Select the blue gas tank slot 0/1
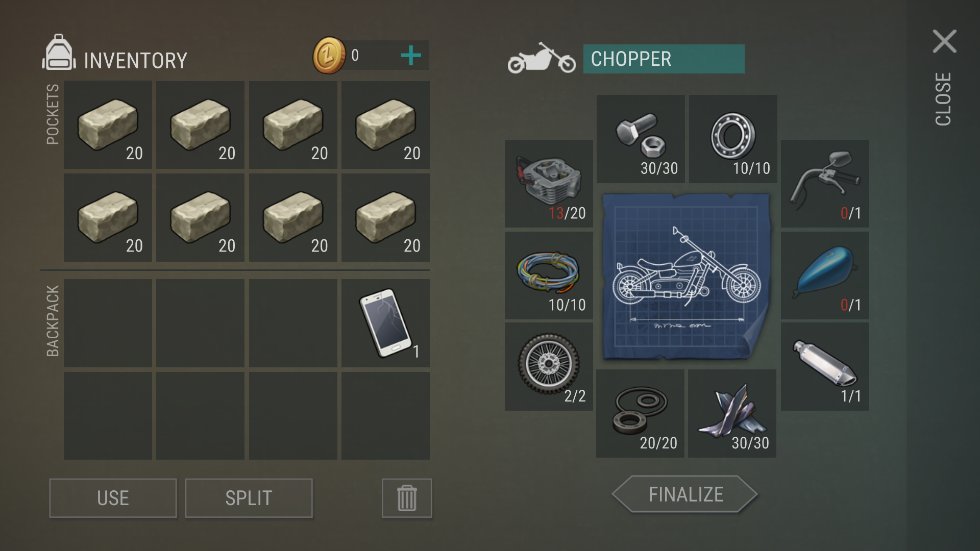 point(825,275)
